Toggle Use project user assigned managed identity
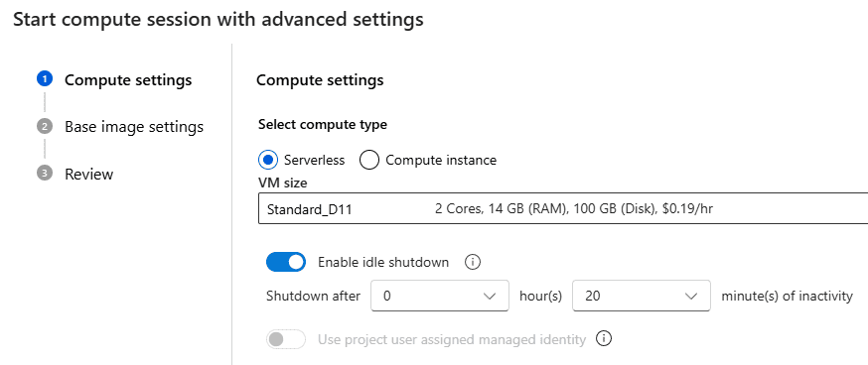Image resolution: width=868 pixels, height=365 pixels. [x=286, y=339]
